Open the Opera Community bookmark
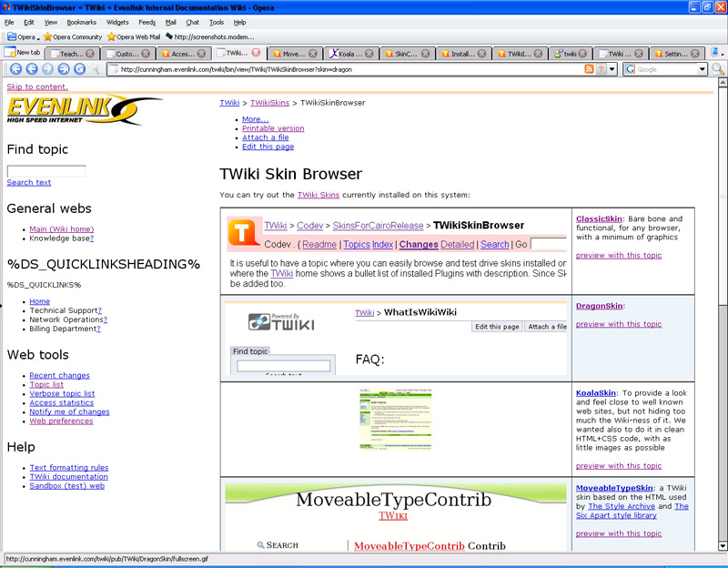This screenshot has width=728, height=568. point(73,36)
